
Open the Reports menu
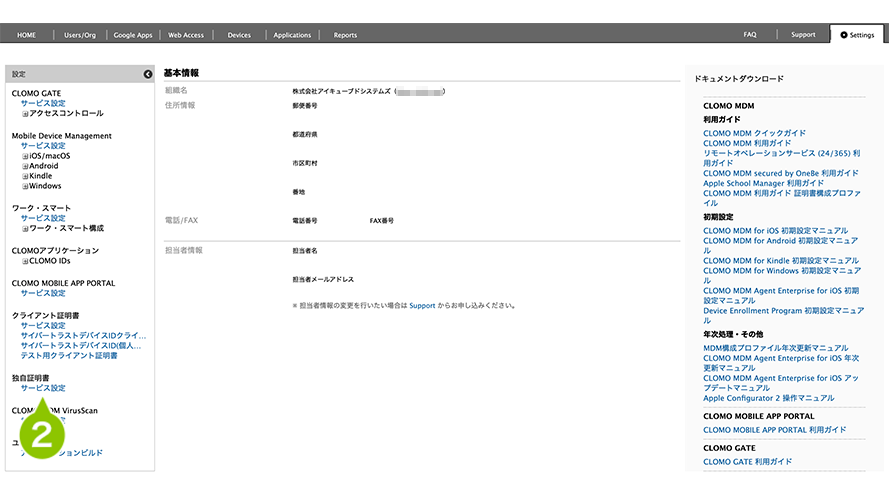(345, 35)
